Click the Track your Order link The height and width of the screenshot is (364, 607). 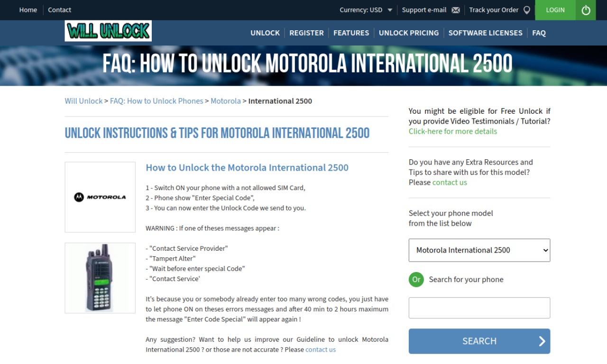coord(494,10)
